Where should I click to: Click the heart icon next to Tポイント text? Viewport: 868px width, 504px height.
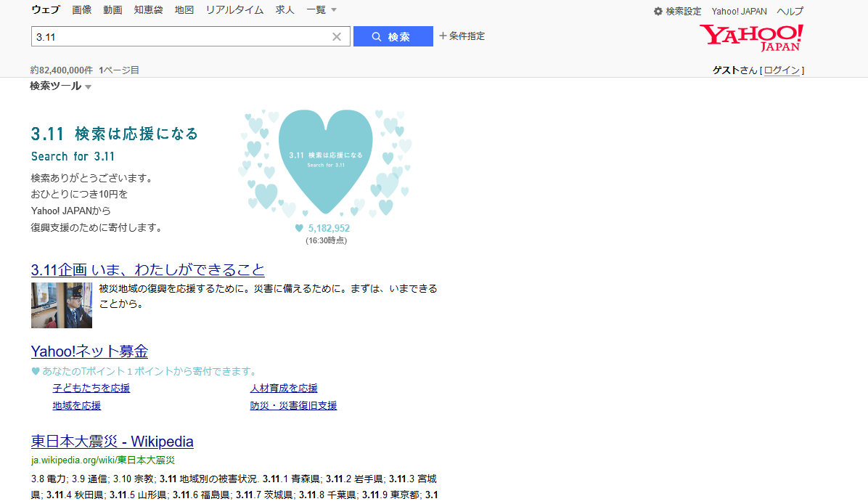(x=33, y=370)
